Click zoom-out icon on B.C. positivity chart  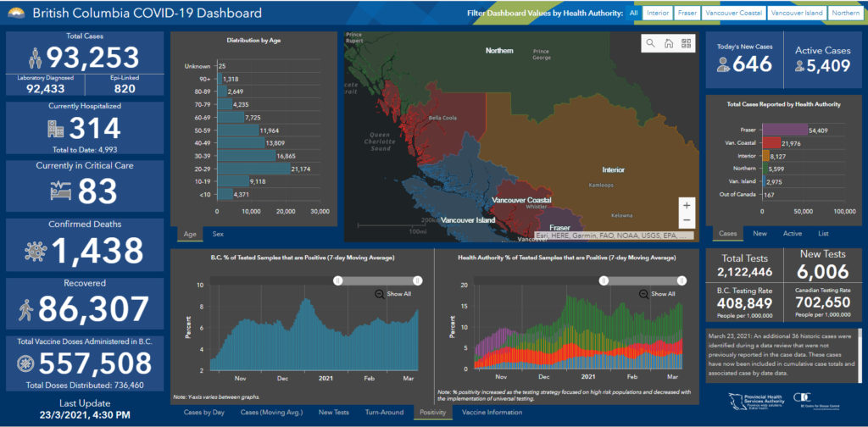[x=380, y=294]
